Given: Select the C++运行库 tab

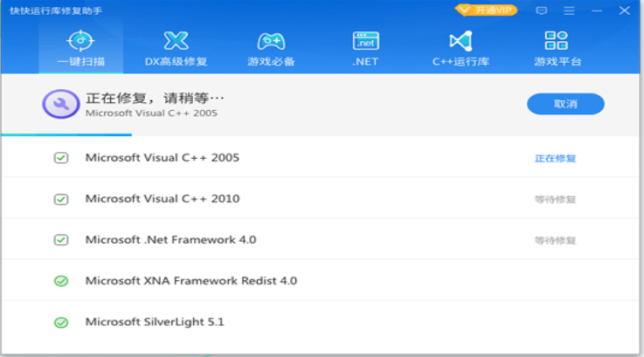Looking at the screenshot, I should 460,48.
